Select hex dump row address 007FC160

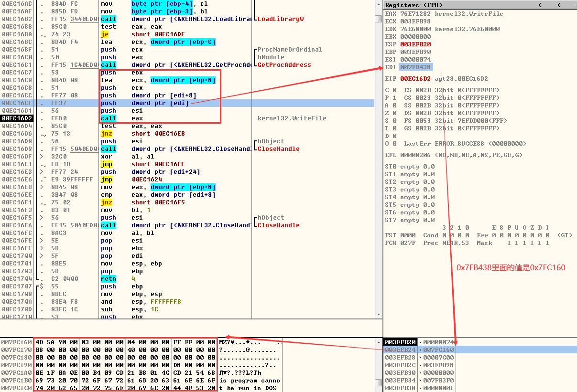pyautogui.click(x=17, y=342)
